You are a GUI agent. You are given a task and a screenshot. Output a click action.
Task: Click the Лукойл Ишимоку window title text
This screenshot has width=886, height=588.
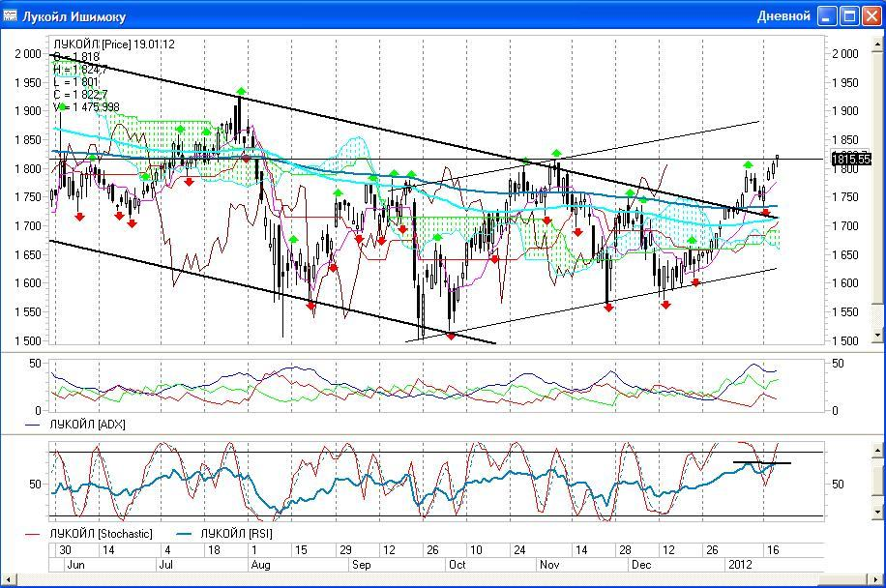coord(74,16)
